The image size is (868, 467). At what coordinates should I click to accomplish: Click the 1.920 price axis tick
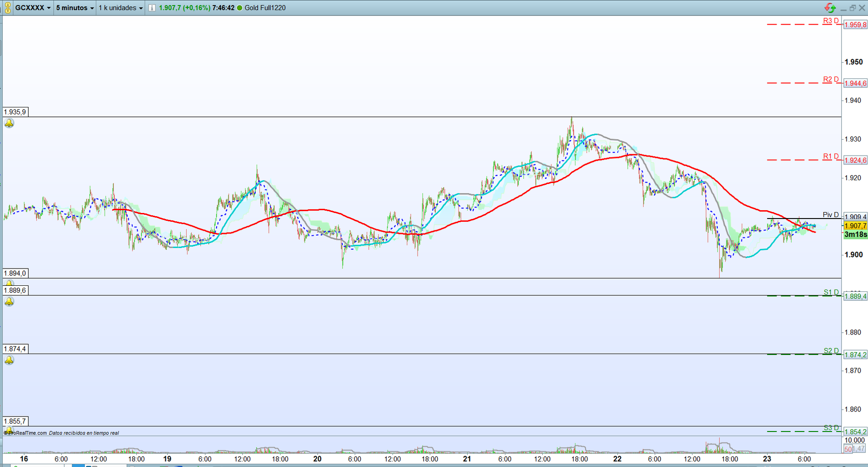pos(854,178)
